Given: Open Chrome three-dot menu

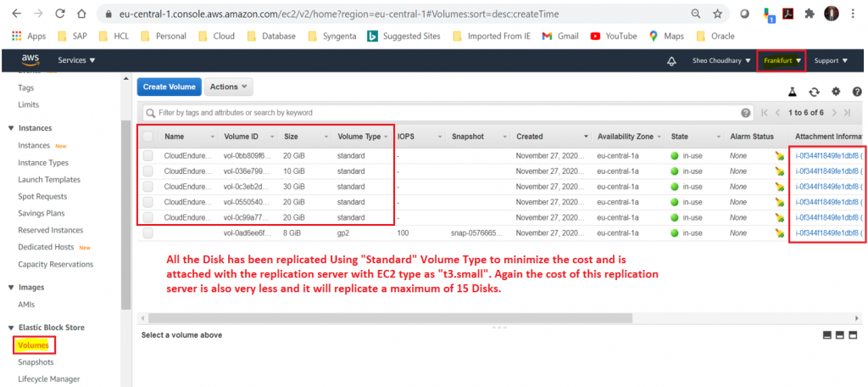Looking at the screenshot, I should (x=852, y=14).
